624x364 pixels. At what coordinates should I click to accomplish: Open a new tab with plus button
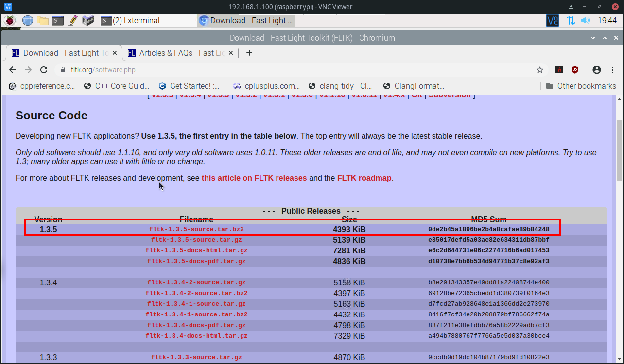(249, 53)
